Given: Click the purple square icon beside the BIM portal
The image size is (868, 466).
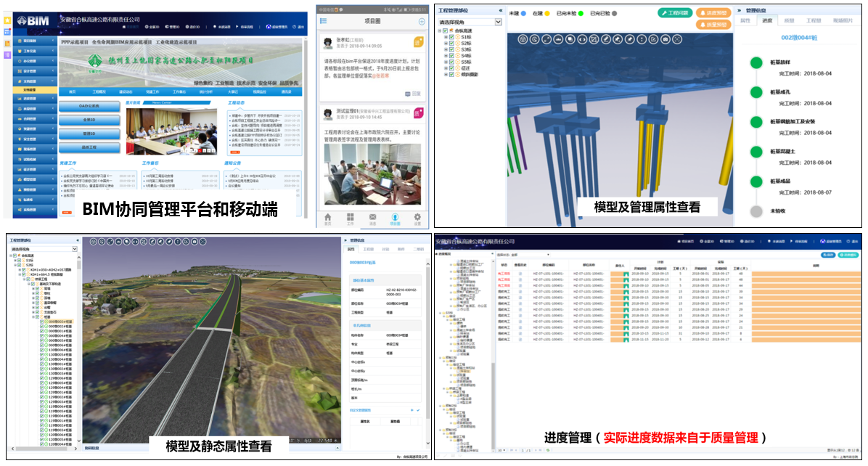Looking at the screenshot, I should pyautogui.click(x=7, y=54).
